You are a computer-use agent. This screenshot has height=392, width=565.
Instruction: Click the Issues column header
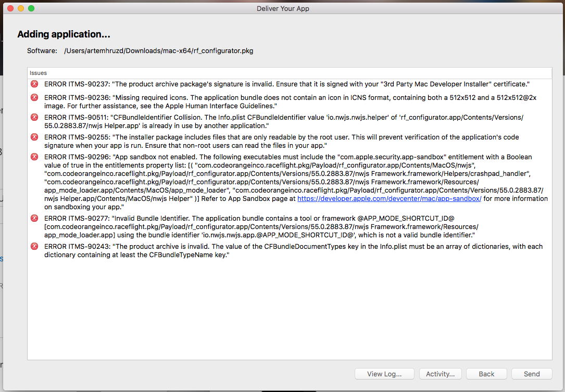(x=290, y=73)
